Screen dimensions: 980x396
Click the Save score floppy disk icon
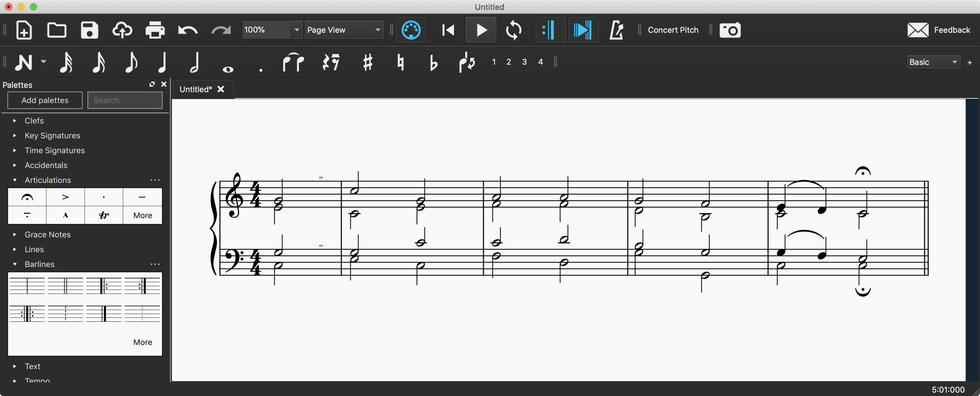click(x=89, y=30)
